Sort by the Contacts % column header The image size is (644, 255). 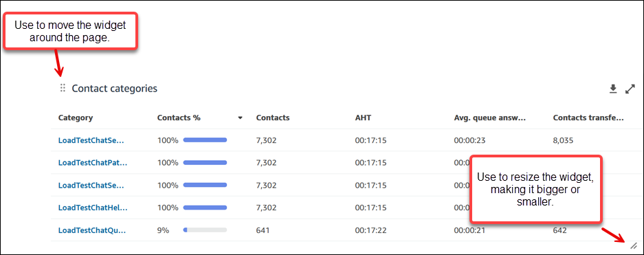pos(179,118)
